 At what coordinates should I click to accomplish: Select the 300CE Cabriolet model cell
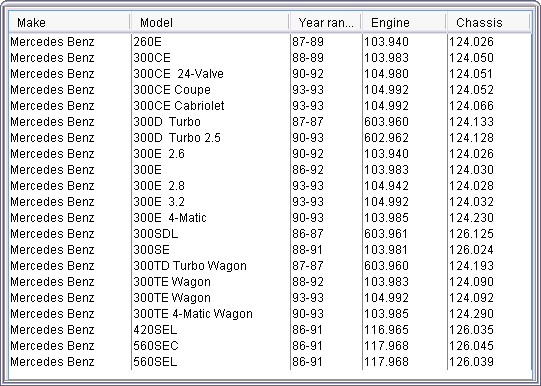[211, 106]
